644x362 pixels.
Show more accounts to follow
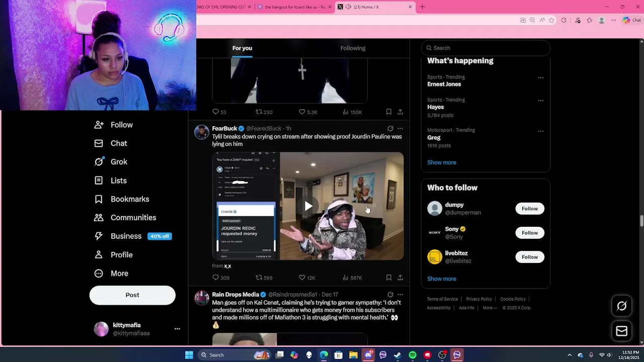[x=442, y=279]
